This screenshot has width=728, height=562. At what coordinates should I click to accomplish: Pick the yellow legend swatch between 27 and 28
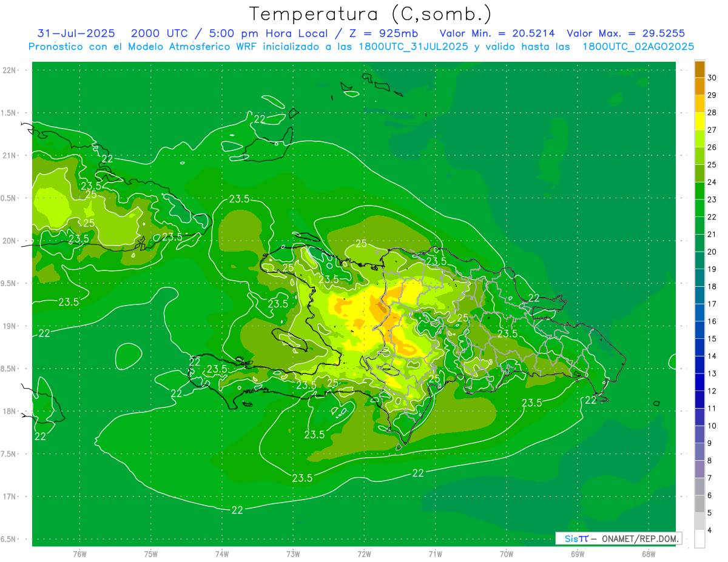pos(699,121)
